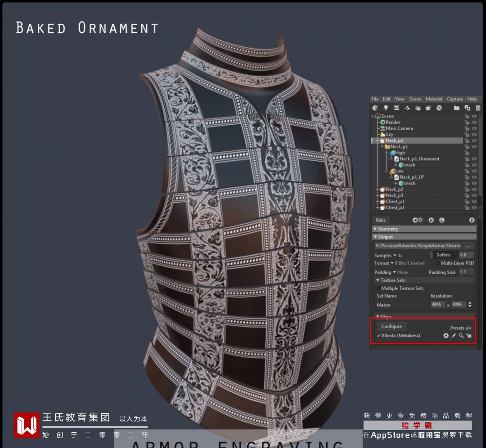The image size is (486, 448).
Task: Toggle visibility of Chest_p1
Action: tap(474, 202)
